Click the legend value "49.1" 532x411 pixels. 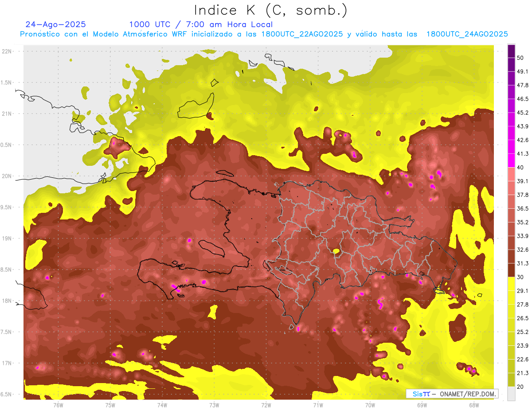pos(523,71)
